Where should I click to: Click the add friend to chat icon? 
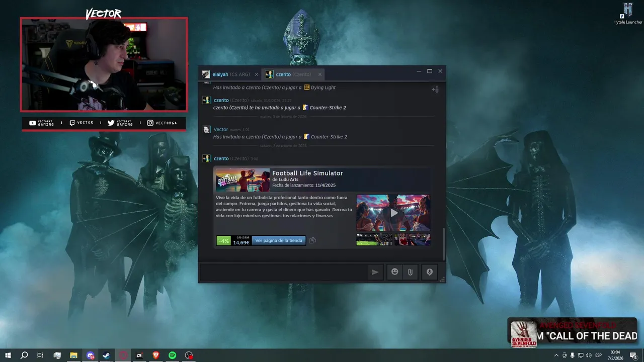click(435, 89)
